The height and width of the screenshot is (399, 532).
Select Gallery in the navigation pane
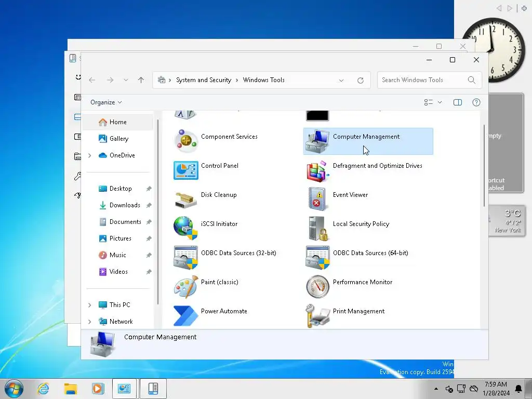[x=118, y=139]
